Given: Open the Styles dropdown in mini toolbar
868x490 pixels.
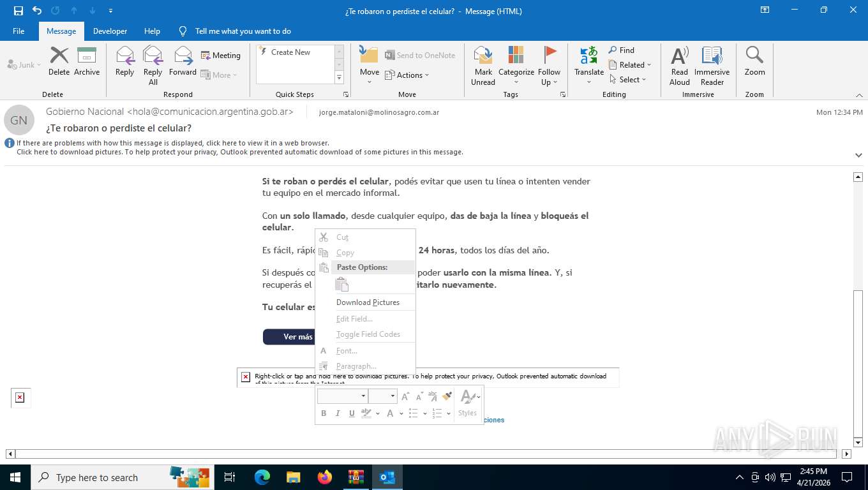Looking at the screenshot, I should pyautogui.click(x=468, y=404).
